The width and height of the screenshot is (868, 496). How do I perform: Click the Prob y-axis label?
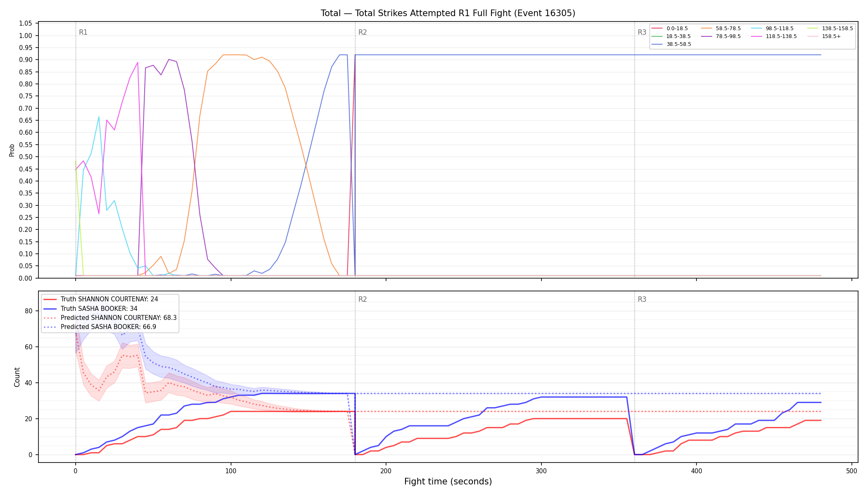coord(12,150)
